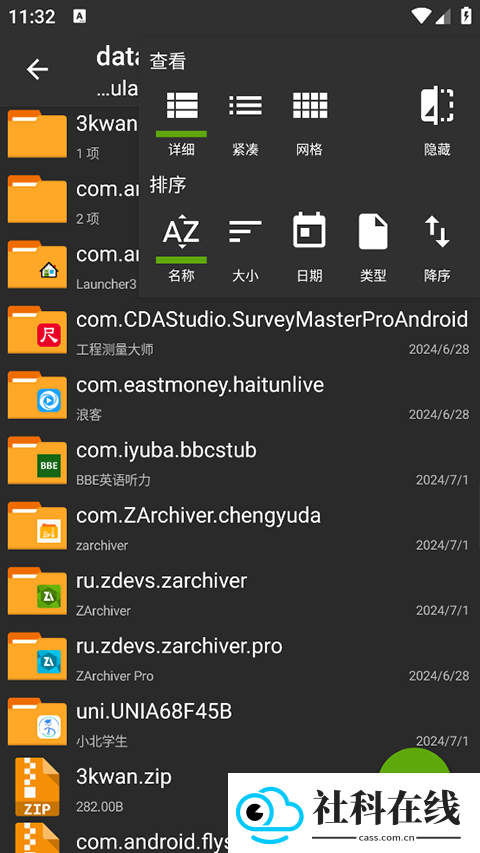
Task: Check the battery charging icon
Action: click(x=466, y=16)
